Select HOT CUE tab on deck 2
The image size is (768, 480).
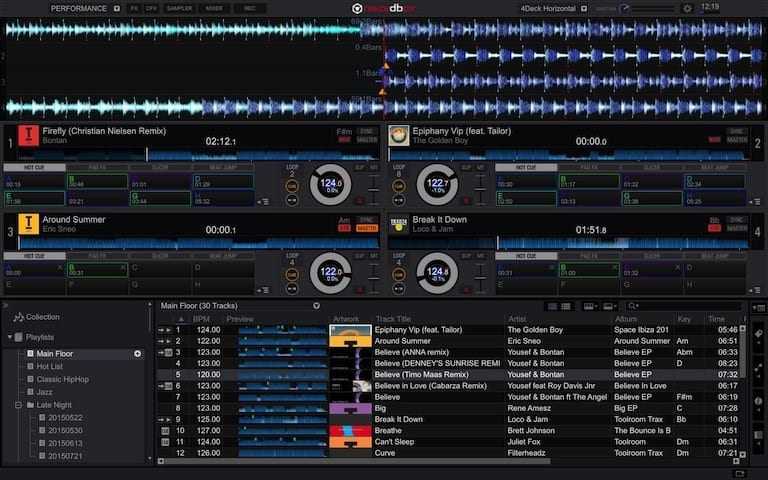tap(526, 168)
